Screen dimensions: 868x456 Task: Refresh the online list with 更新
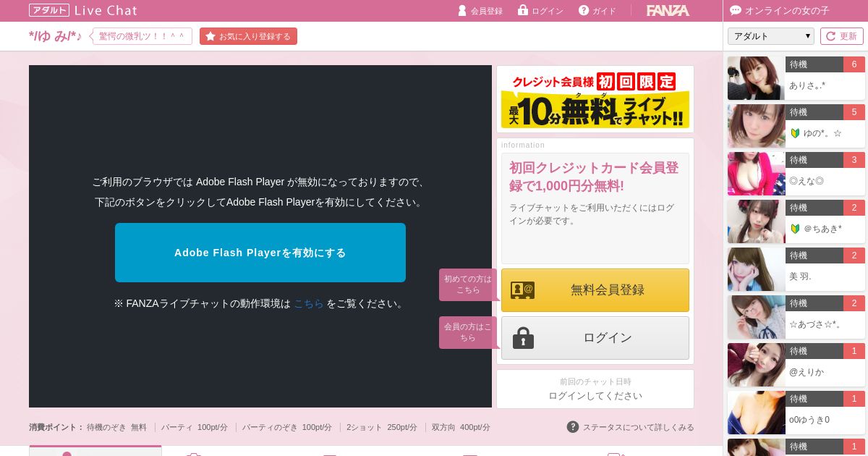point(841,36)
